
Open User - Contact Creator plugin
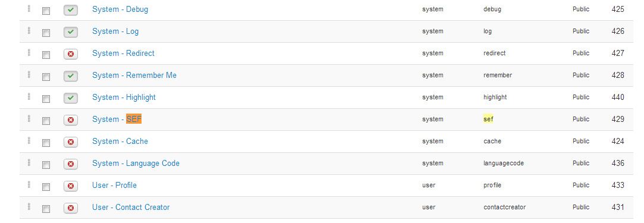pos(131,207)
